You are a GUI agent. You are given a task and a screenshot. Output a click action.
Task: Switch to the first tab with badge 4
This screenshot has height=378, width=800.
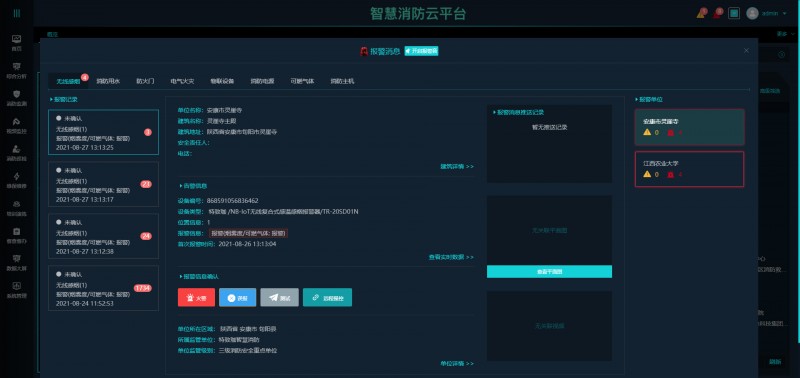coord(68,81)
